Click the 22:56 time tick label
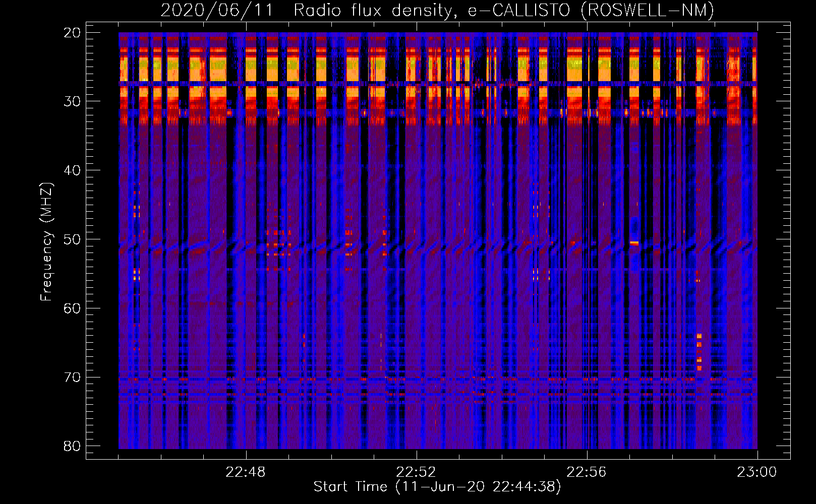The height and width of the screenshot is (504, 816). pyautogui.click(x=587, y=472)
